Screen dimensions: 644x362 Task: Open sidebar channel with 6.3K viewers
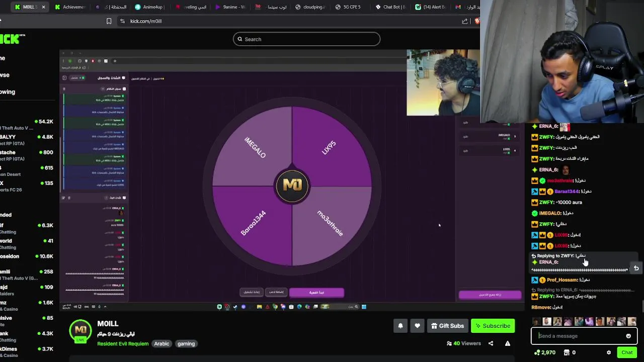pyautogui.click(x=27, y=229)
